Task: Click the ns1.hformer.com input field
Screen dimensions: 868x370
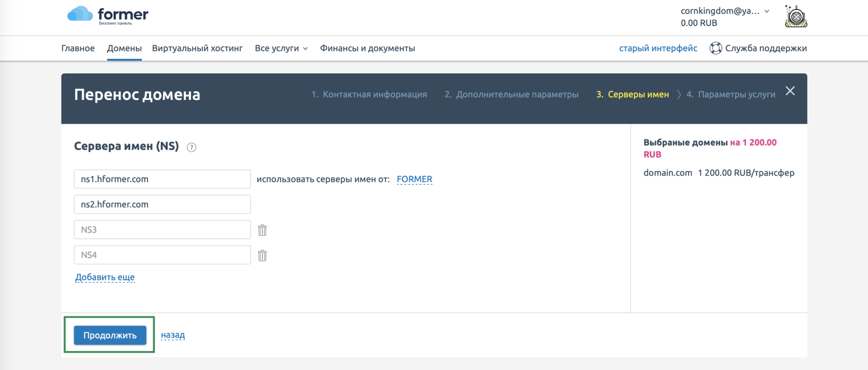Action: tap(162, 179)
